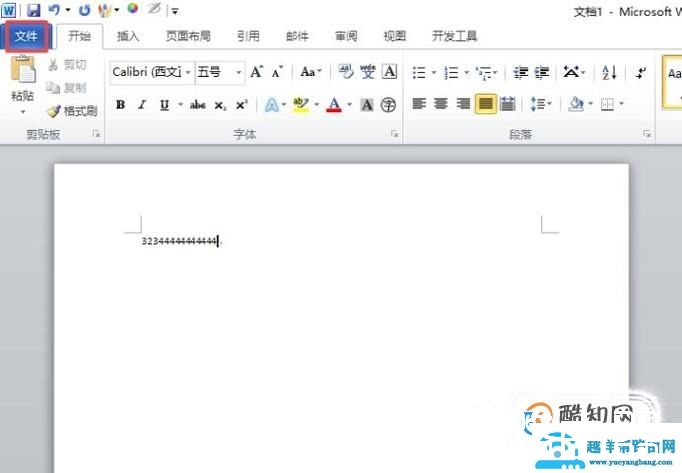The height and width of the screenshot is (473, 682).
Task: Click the align right icon
Action: click(x=463, y=104)
